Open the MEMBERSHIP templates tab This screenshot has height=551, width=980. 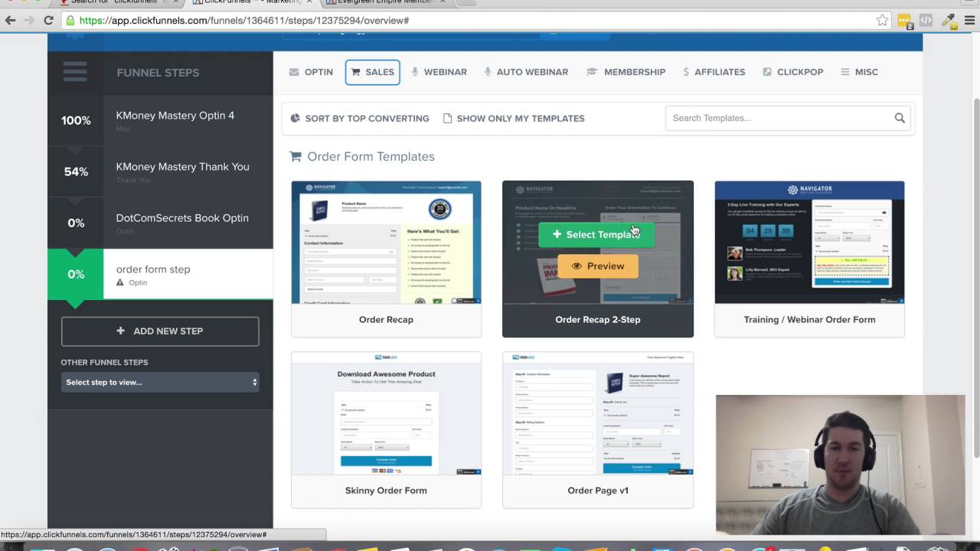point(626,72)
